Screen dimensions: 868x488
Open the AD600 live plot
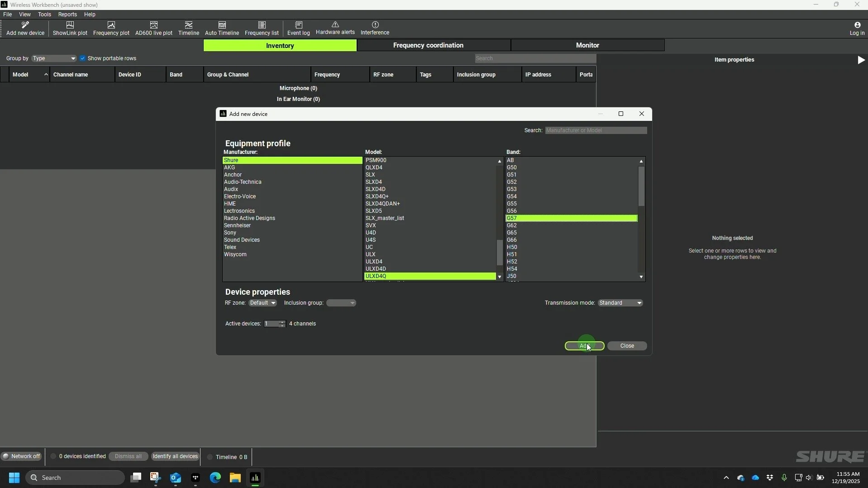coord(154,28)
